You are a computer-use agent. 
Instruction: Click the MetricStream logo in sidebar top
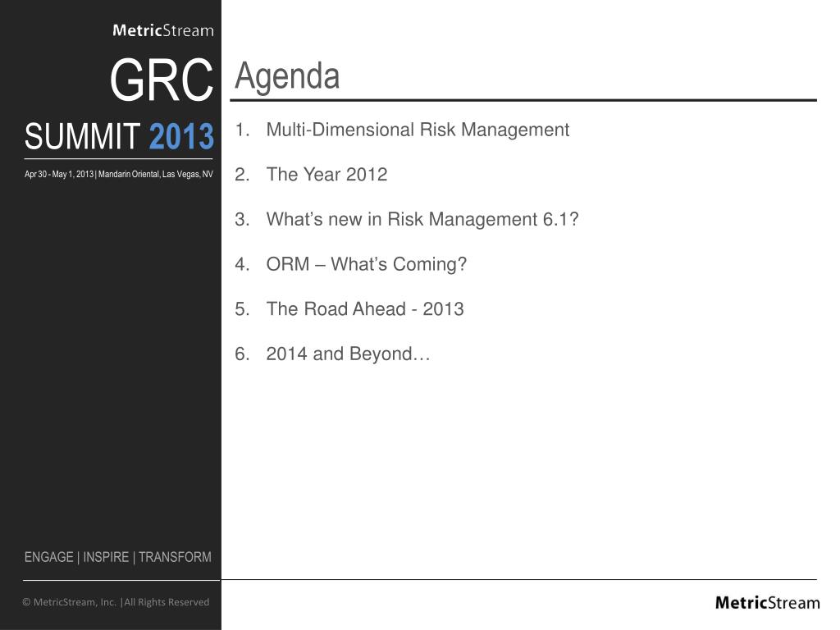pyautogui.click(x=163, y=30)
